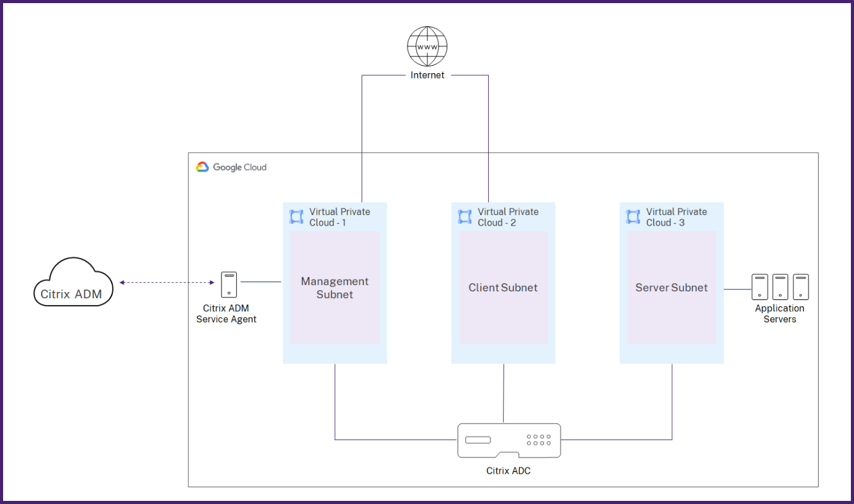Click the Citrix ADM Service Agent device icon
The height and width of the screenshot is (504, 854).
tap(229, 285)
